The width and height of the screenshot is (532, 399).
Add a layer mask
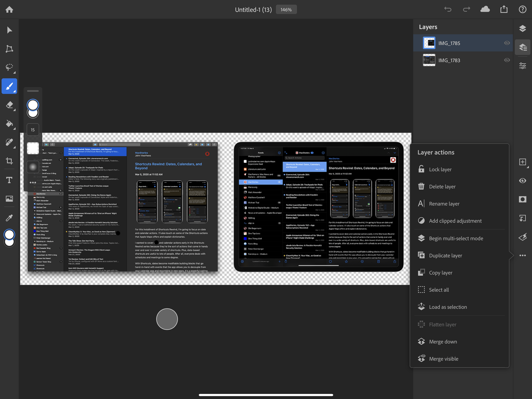coord(523,199)
